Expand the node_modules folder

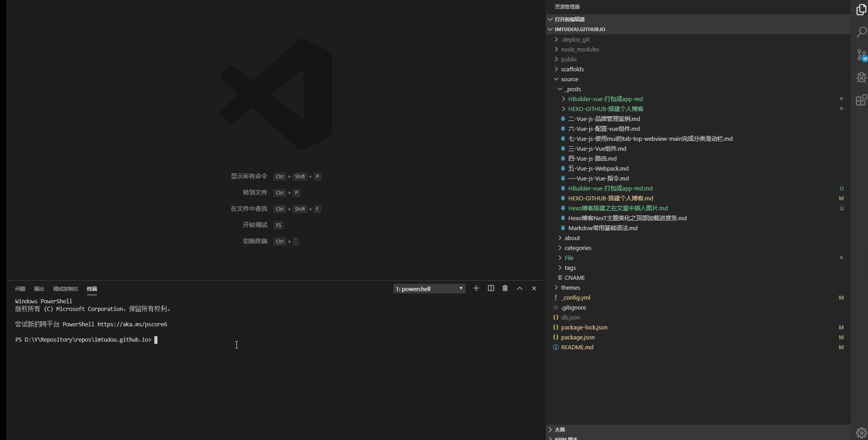coord(580,50)
